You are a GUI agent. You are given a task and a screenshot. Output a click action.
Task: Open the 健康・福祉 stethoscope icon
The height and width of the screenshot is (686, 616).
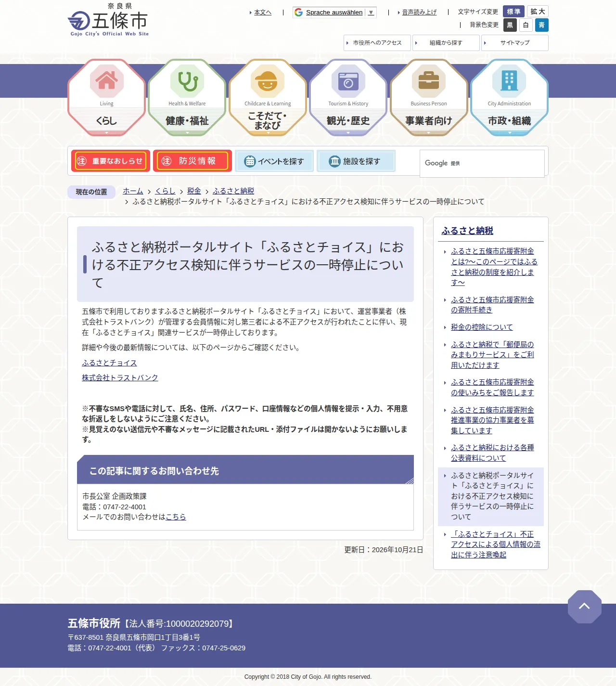pos(187,81)
